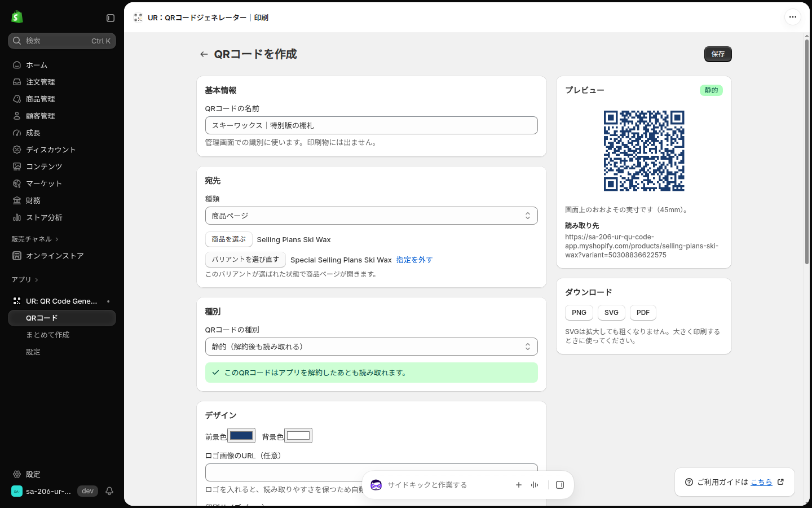Open the 種類 destination type dropdown
Viewport: 812px width, 508px height.
(x=371, y=216)
